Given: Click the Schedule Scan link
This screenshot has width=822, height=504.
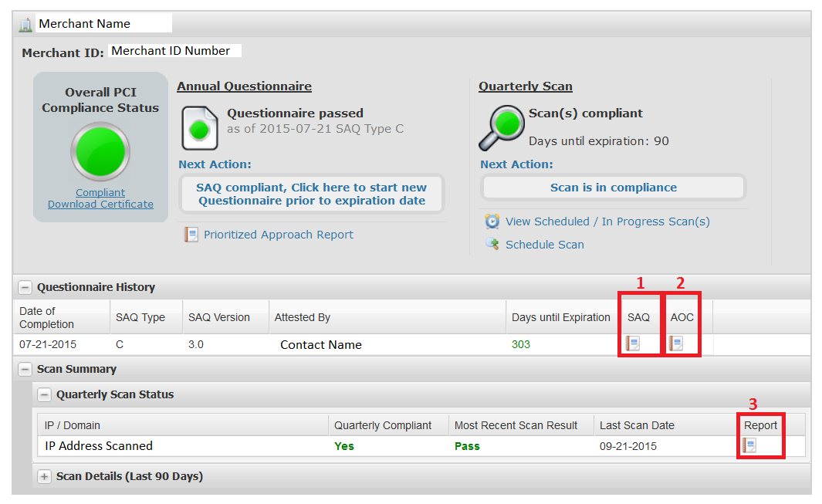Looking at the screenshot, I should click(545, 245).
